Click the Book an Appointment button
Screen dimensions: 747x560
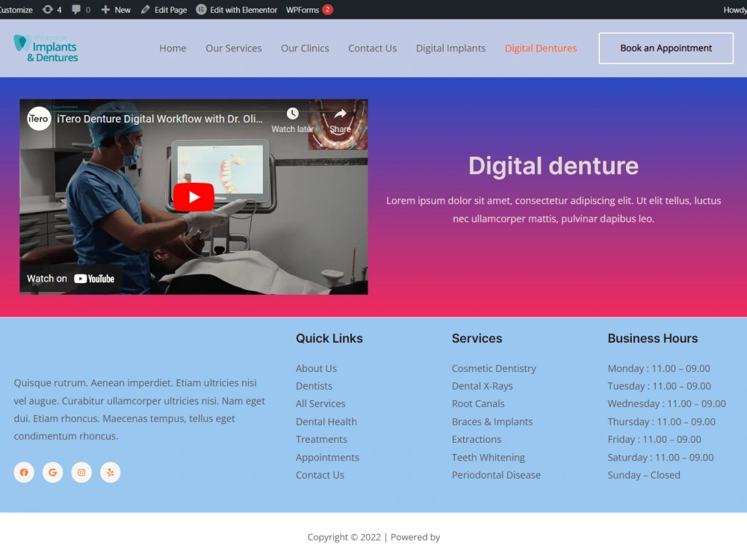[x=666, y=48]
